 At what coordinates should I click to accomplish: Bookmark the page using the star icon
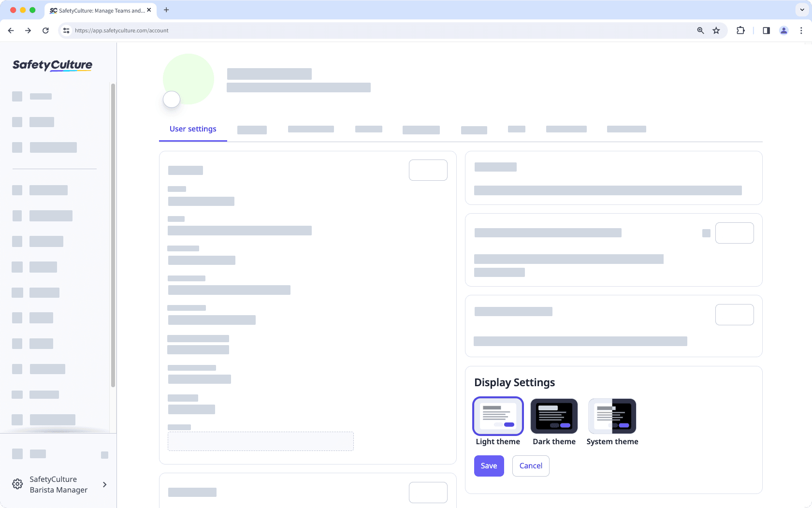pos(716,30)
